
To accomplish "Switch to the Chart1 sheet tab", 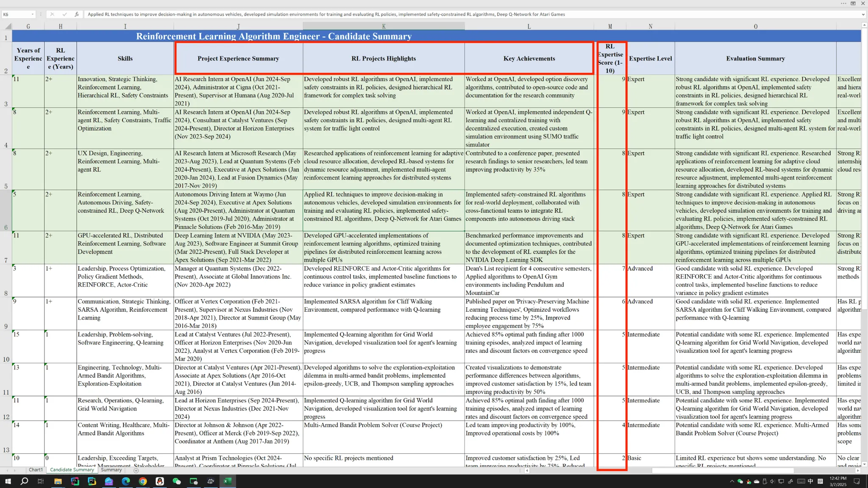I will pos(36,470).
